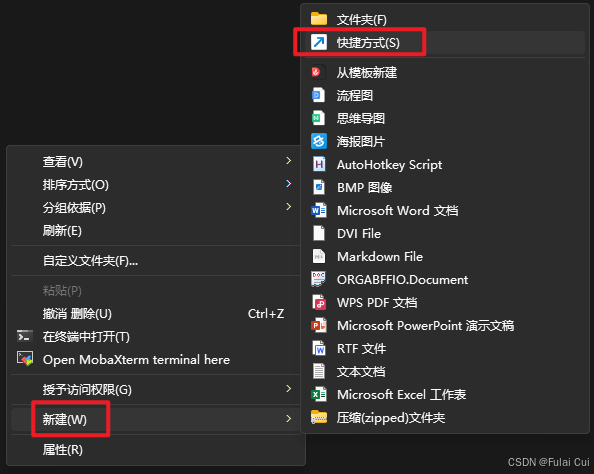The image size is (594, 474).
Task: Click the Microsoft Word 文档 icon
Action: [x=319, y=210]
